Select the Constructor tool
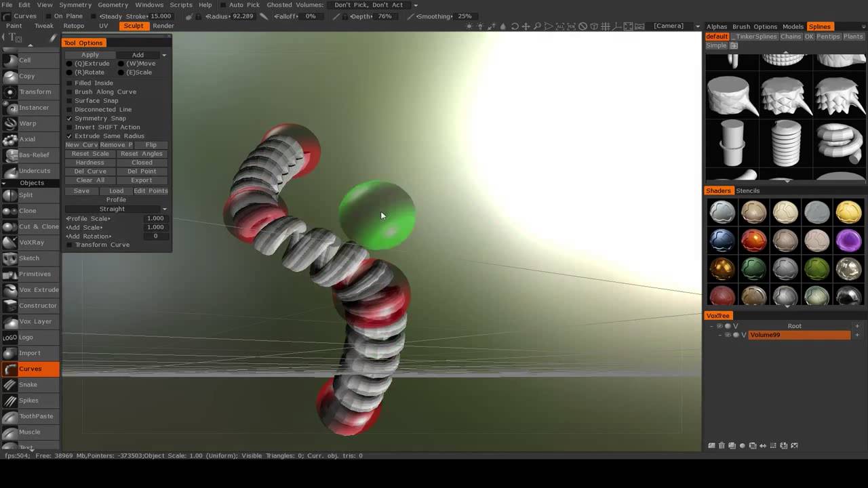The height and width of the screenshot is (488, 868). pyautogui.click(x=30, y=306)
